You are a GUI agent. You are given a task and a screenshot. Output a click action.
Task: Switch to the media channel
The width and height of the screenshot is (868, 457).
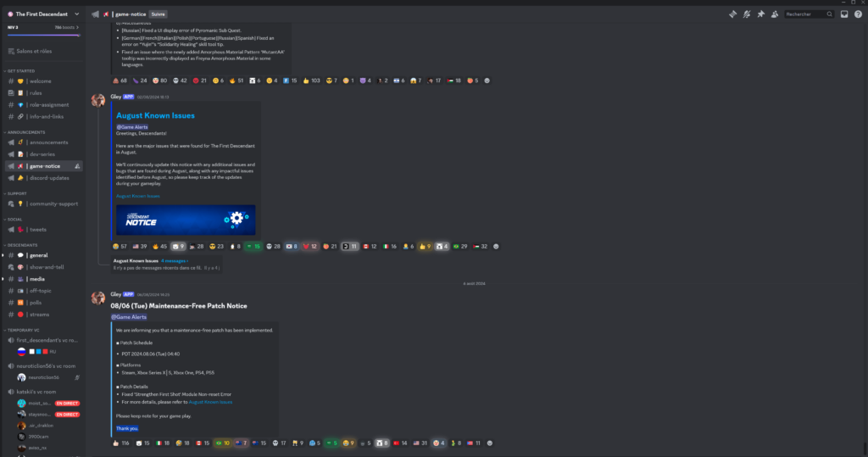tap(44, 279)
